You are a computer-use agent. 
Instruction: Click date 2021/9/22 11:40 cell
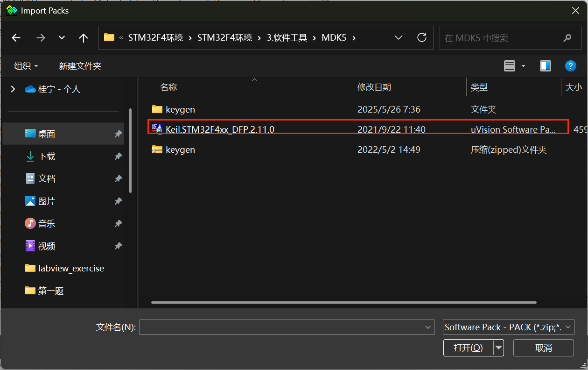[x=391, y=129]
